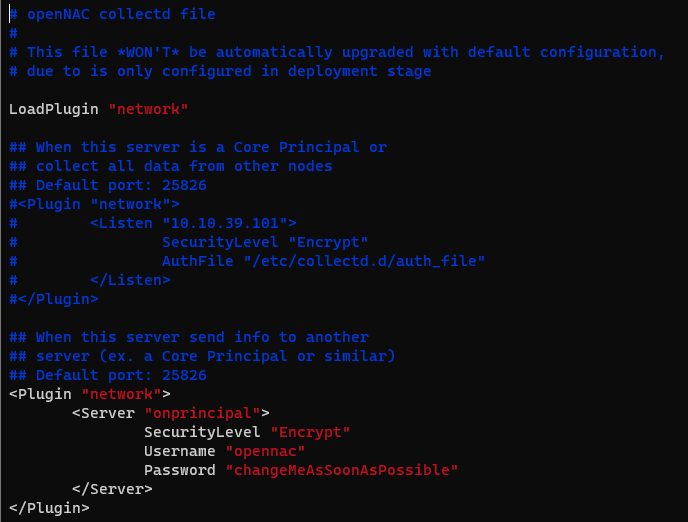Click the Username value "opennac"
This screenshot has height=522, width=688.
coord(265,451)
